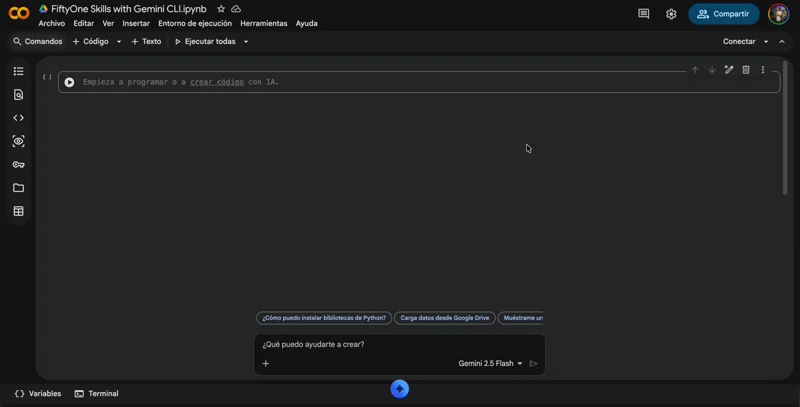Open find and replace sidebar
800x407 pixels.
[x=18, y=94]
